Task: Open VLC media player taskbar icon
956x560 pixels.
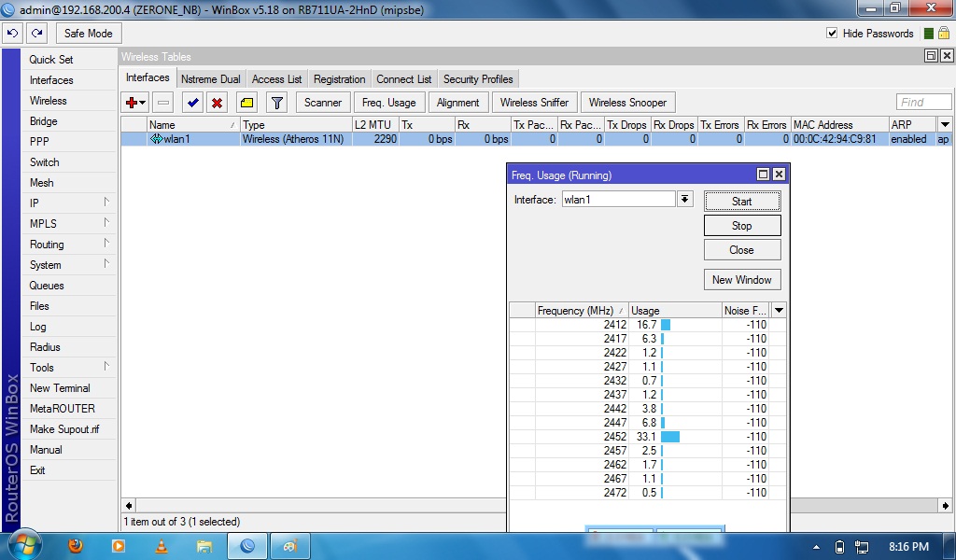Action: point(162,545)
